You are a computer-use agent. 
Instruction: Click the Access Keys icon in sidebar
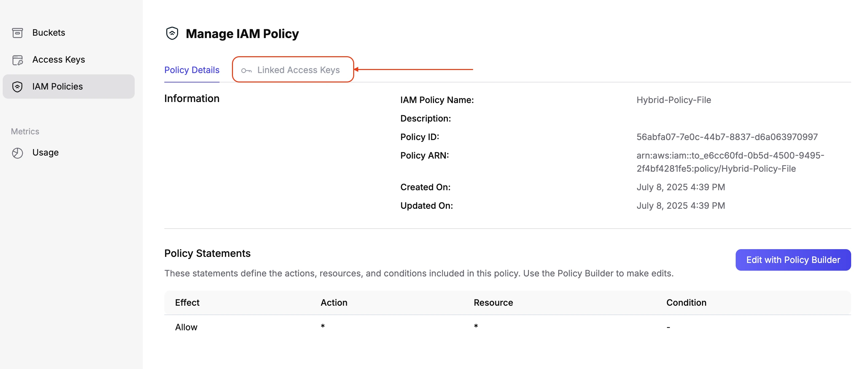pyautogui.click(x=17, y=60)
